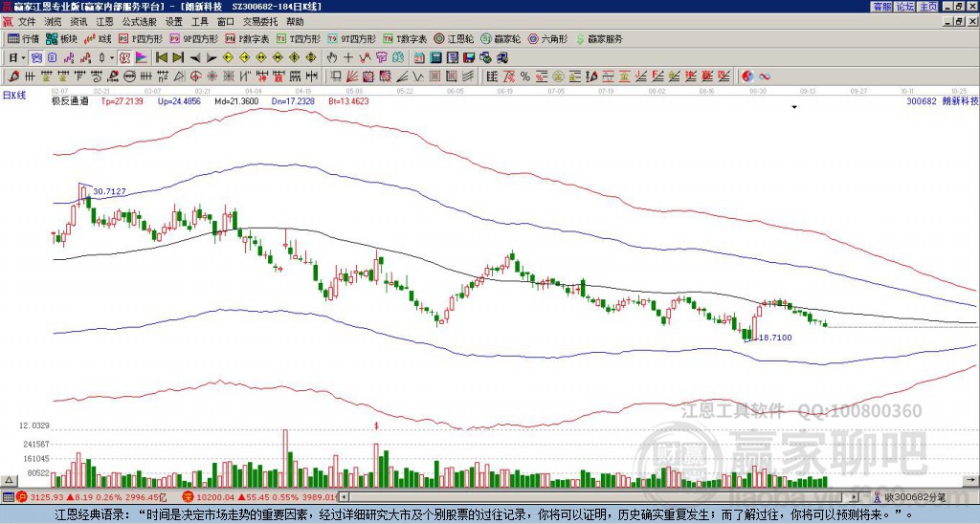Screen dimensions: 980x524
Task: Click the 300682 朗新科技 stock label
Action: pyautogui.click(x=943, y=100)
